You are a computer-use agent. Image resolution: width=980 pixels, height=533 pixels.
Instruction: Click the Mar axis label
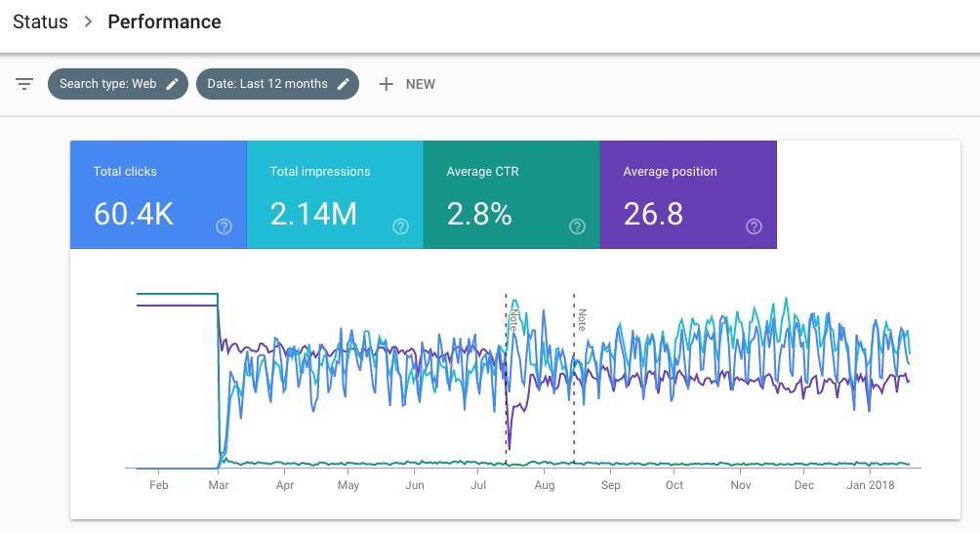pyautogui.click(x=218, y=485)
